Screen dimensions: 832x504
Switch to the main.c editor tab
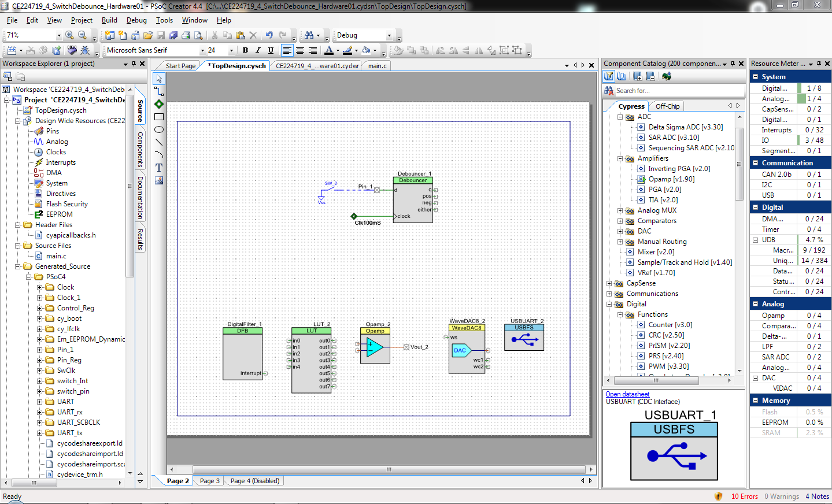[x=378, y=66]
